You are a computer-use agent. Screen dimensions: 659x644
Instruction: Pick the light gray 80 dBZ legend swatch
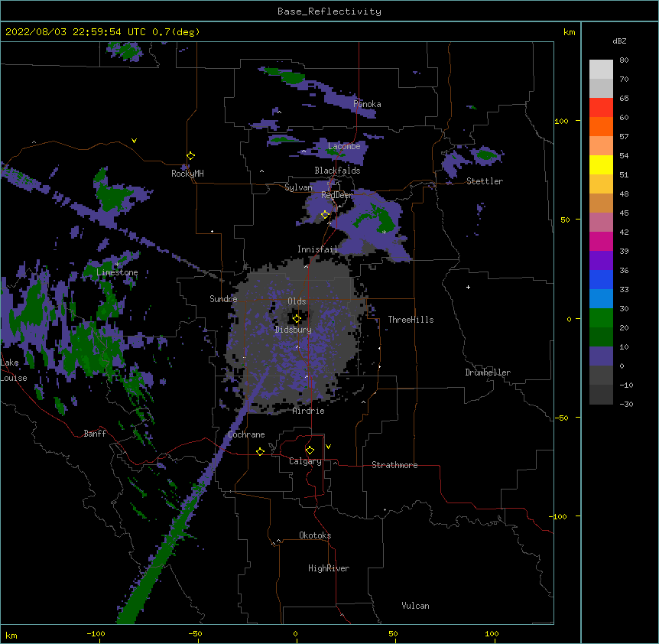601,70
